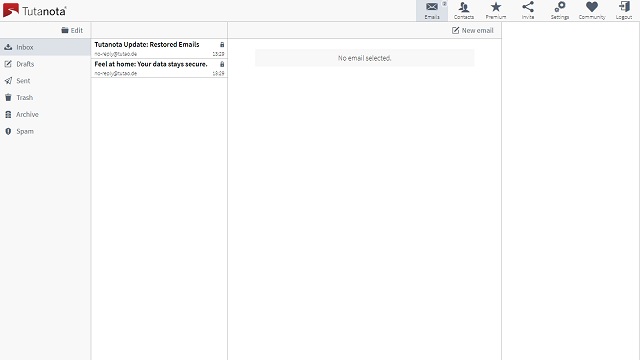The width and height of the screenshot is (640, 360).
Task: Click the 'No email selected.' notice
Action: (x=364, y=58)
